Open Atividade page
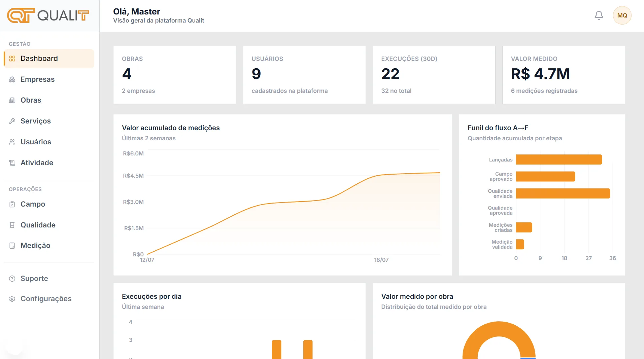The image size is (644, 359). pyautogui.click(x=49, y=163)
